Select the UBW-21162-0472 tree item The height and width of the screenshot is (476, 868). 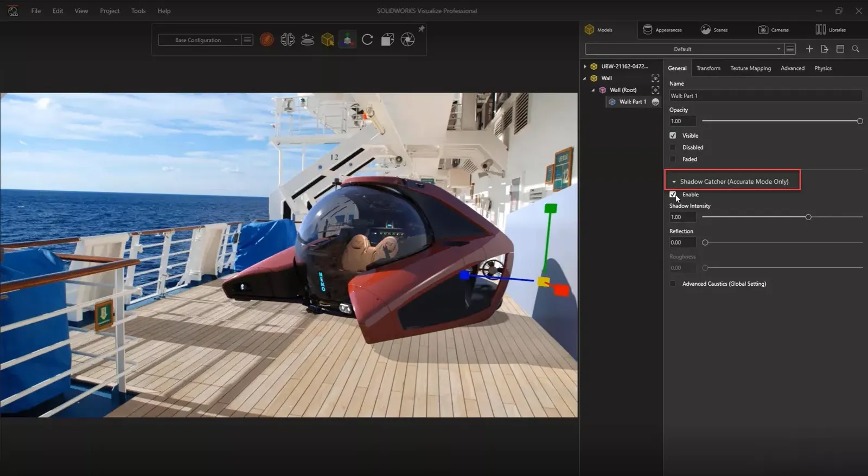click(x=624, y=66)
